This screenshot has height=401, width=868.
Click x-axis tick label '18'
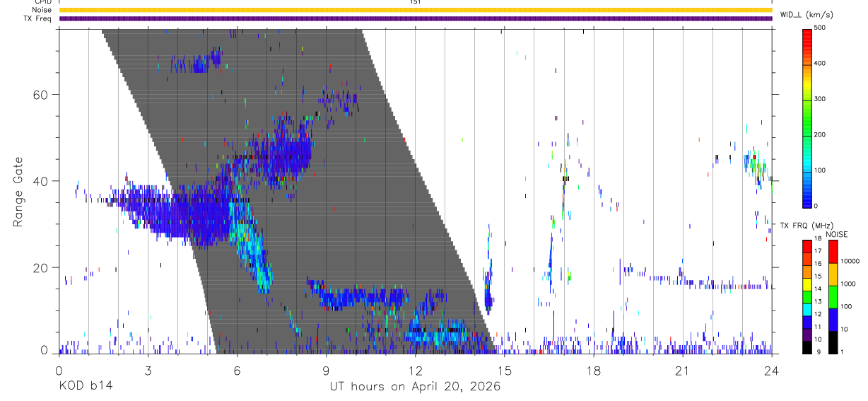pos(593,371)
